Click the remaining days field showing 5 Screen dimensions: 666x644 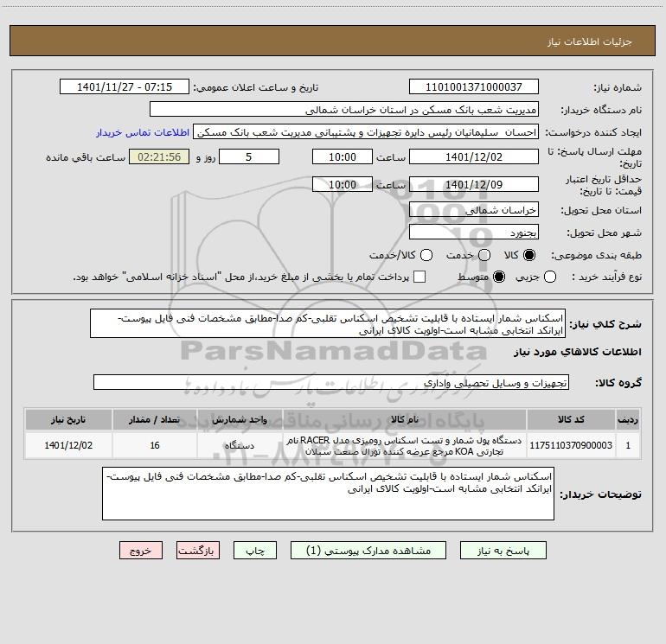click(249, 156)
